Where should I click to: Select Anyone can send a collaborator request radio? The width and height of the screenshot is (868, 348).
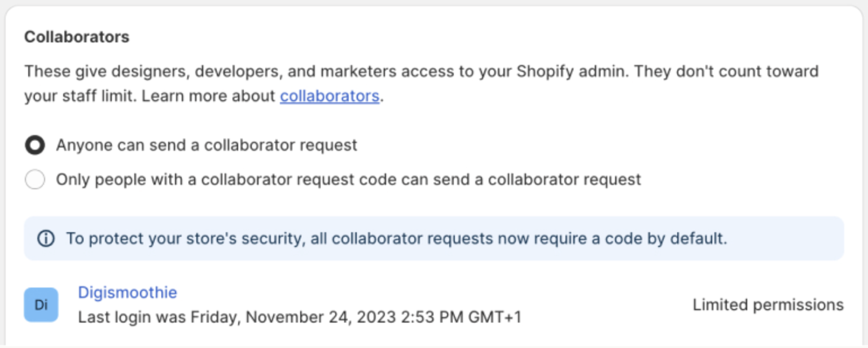[x=35, y=146]
